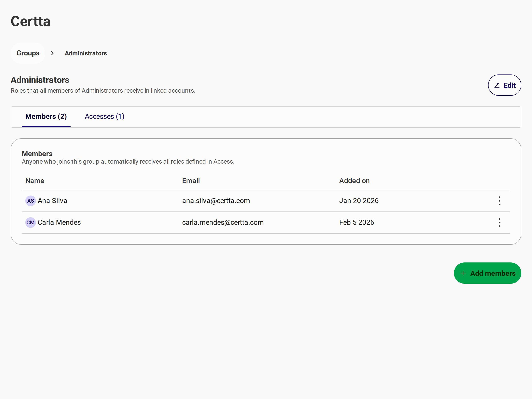Image resolution: width=532 pixels, height=399 pixels.
Task: Click the Added on column header
Action: pyautogui.click(x=354, y=180)
